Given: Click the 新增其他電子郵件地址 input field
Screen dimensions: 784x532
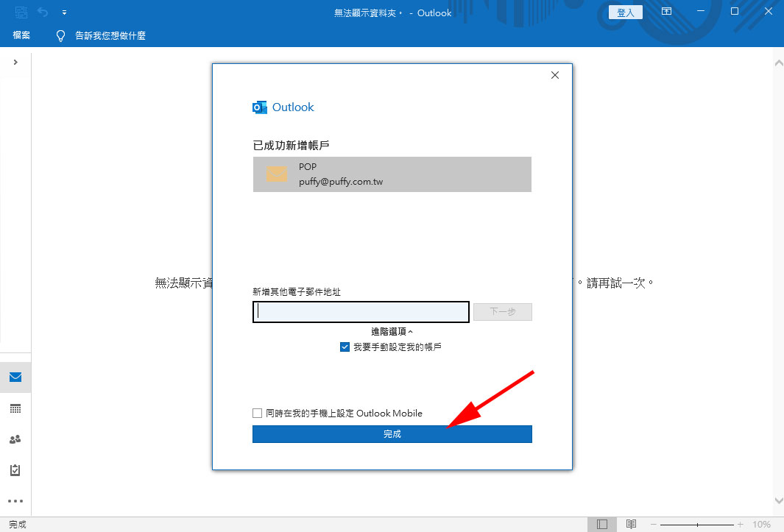Looking at the screenshot, I should click(x=361, y=312).
